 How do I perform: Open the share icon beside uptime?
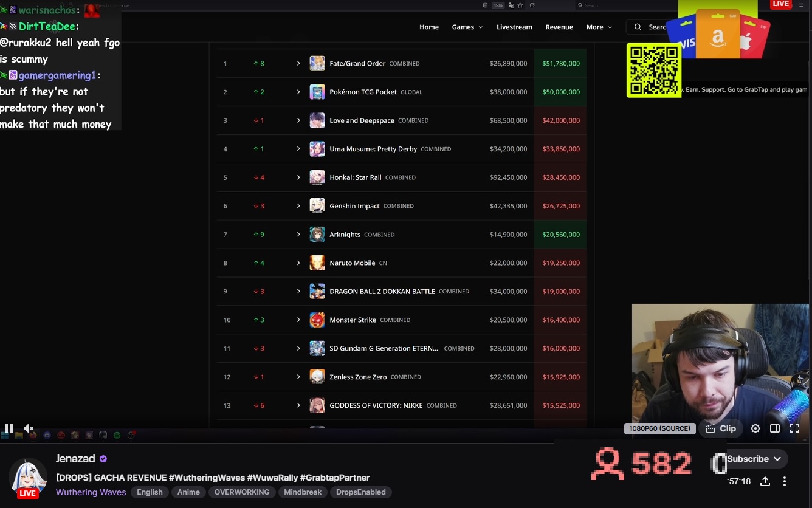click(x=765, y=481)
